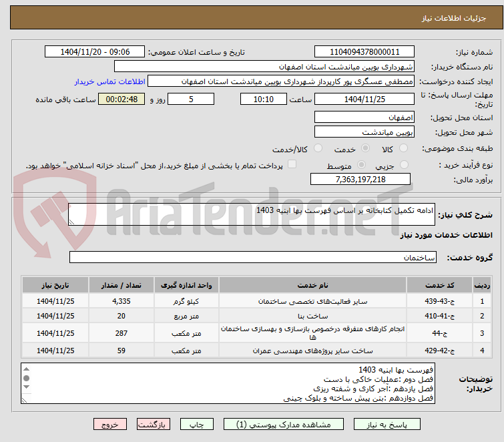
Task: Click service code ج-41-410
Action: [439, 316]
